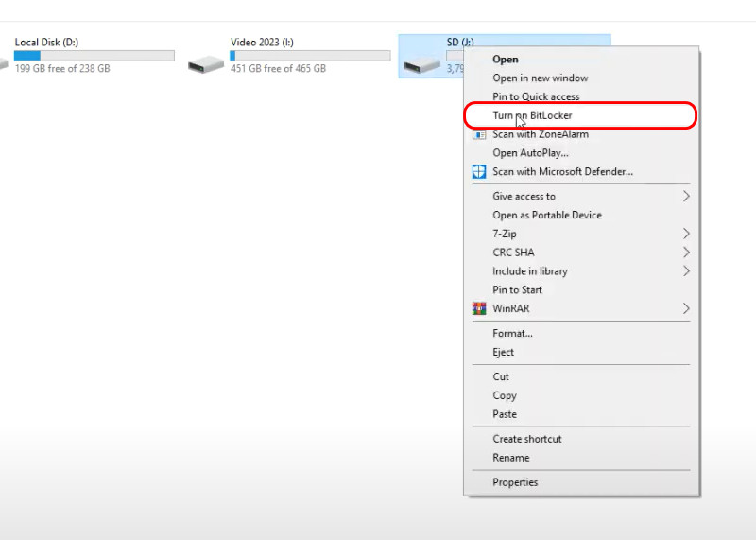Expand the Include in library submenu arrow

686,271
